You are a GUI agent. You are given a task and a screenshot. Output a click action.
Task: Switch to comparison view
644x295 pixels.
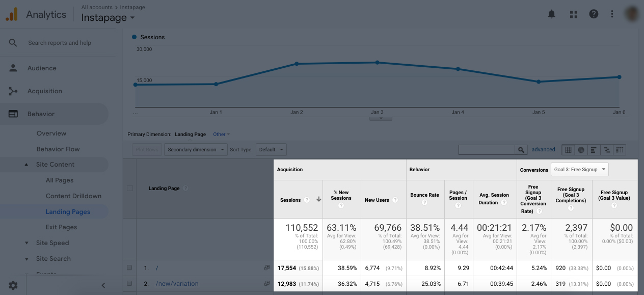[606, 149]
